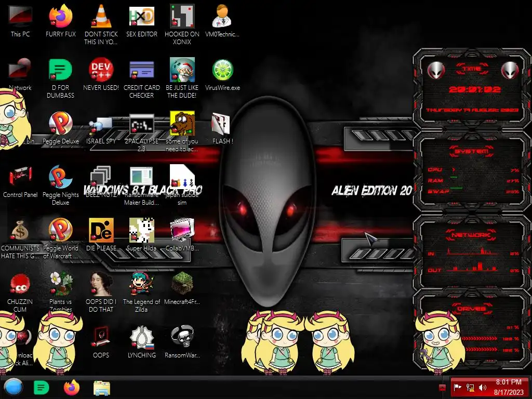Select the OOPS DID I DO THAT portrait icon
Viewport: 532px width, 399px height.
pos(101,284)
